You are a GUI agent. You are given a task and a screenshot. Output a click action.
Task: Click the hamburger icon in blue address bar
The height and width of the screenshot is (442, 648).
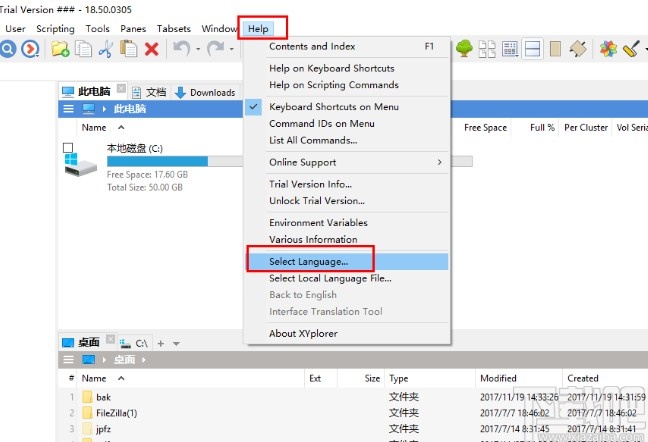68,109
